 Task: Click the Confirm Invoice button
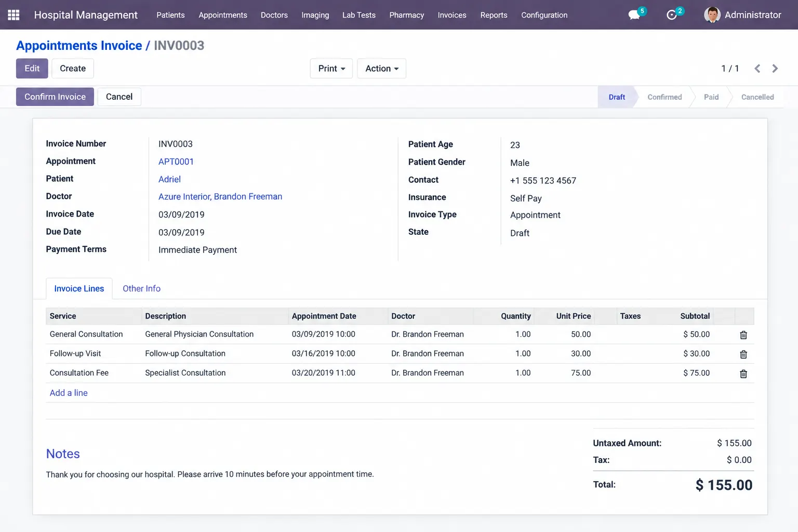[55, 97]
